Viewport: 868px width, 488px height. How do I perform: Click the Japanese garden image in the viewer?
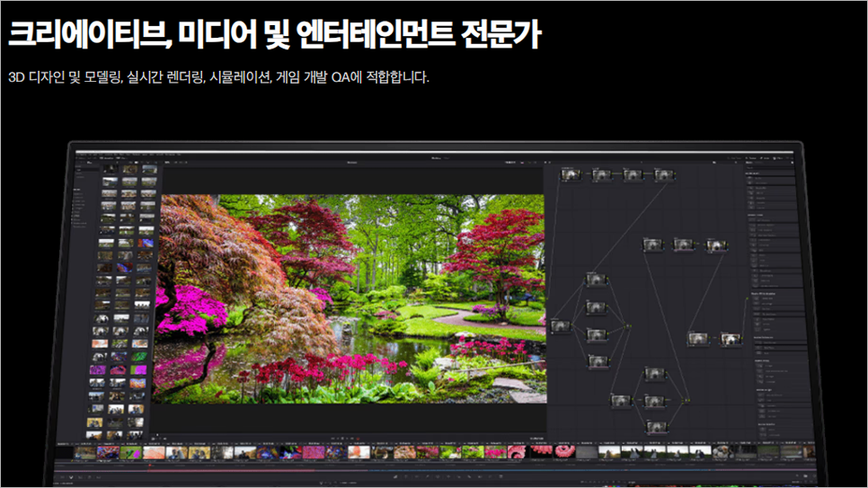point(350,298)
